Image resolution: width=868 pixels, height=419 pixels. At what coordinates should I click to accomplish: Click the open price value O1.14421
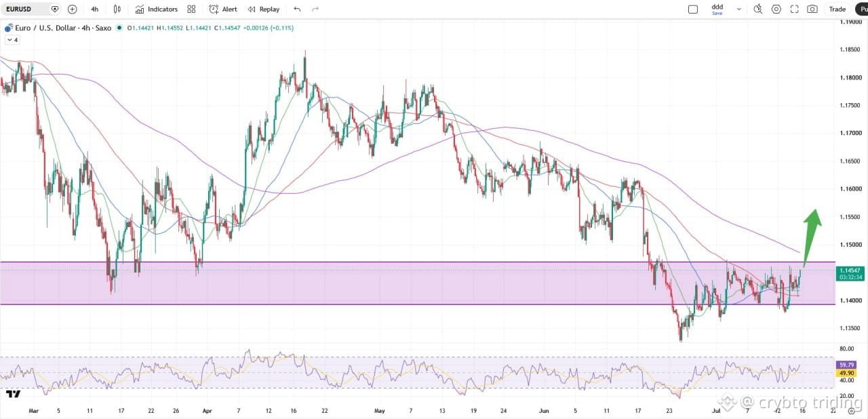[141, 28]
